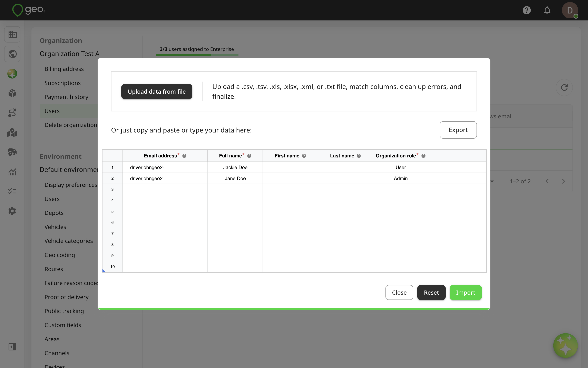The width and height of the screenshot is (588, 368).
Task: Open the user avatar D menu
Action: click(570, 10)
